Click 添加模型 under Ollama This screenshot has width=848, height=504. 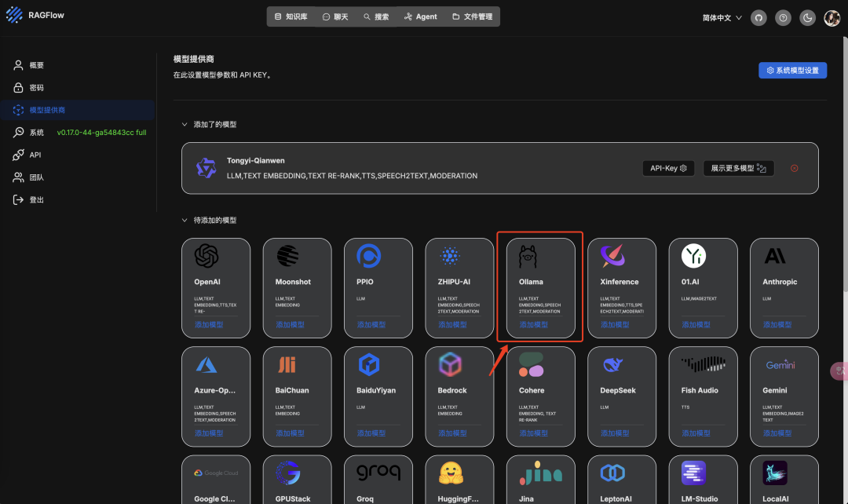tap(533, 324)
